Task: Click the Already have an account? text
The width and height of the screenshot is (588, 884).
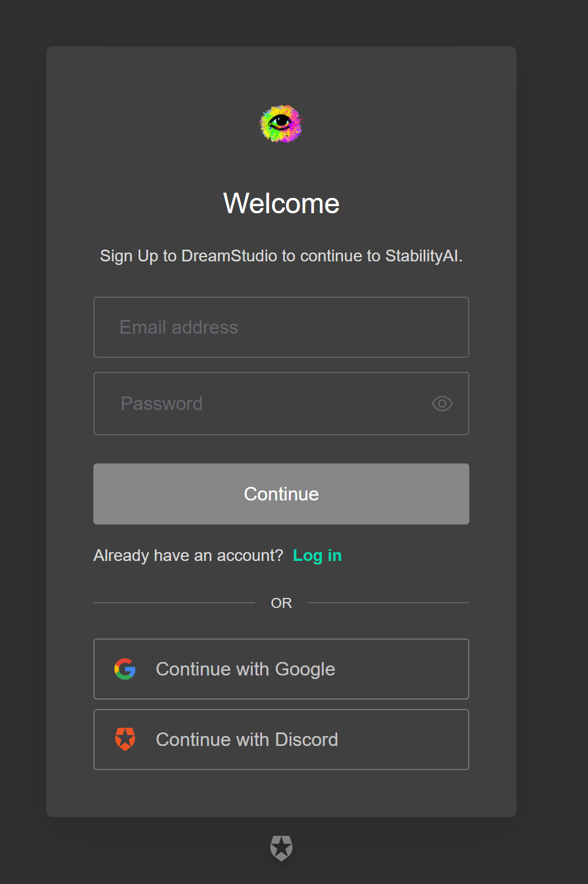Action: (188, 556)
